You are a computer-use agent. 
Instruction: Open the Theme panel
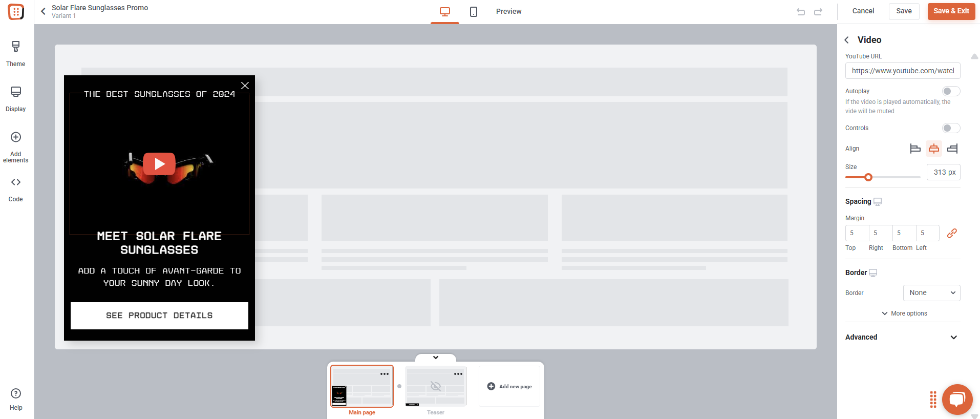click(16, 54)
